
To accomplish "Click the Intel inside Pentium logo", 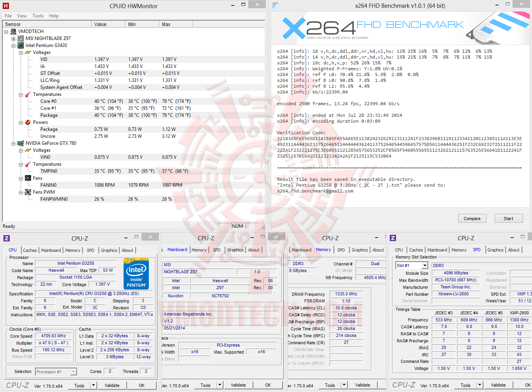I will (x=136, y=274).
